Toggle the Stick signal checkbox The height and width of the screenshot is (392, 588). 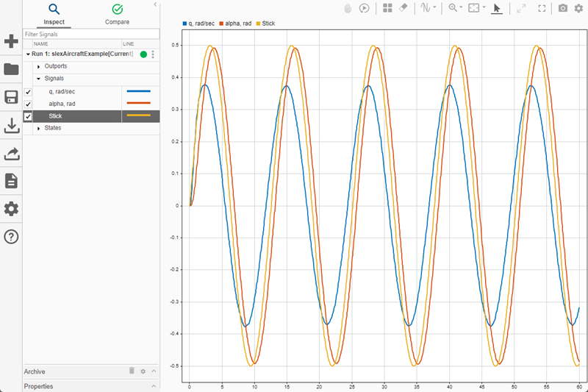coord(28,116)
